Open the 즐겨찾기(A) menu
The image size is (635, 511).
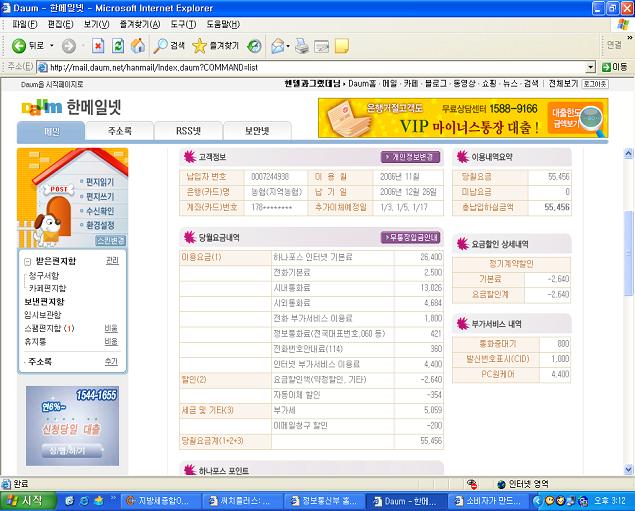(x=140, y=24)
